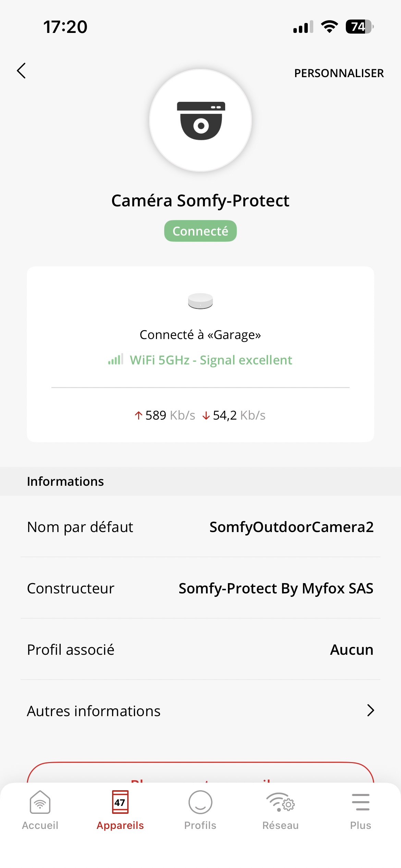
Task: Tap the red download arrow icon
Action: coord(206,415)
